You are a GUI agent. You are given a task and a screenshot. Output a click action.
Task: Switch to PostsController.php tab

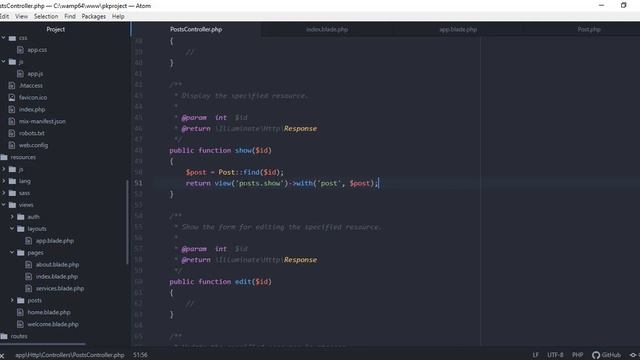tap(196, 29)
